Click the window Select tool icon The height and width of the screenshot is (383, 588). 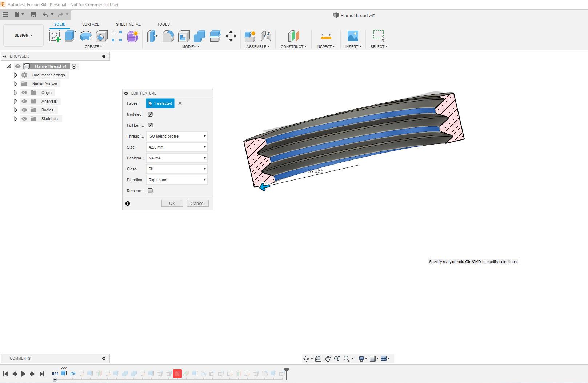point(379,36)
